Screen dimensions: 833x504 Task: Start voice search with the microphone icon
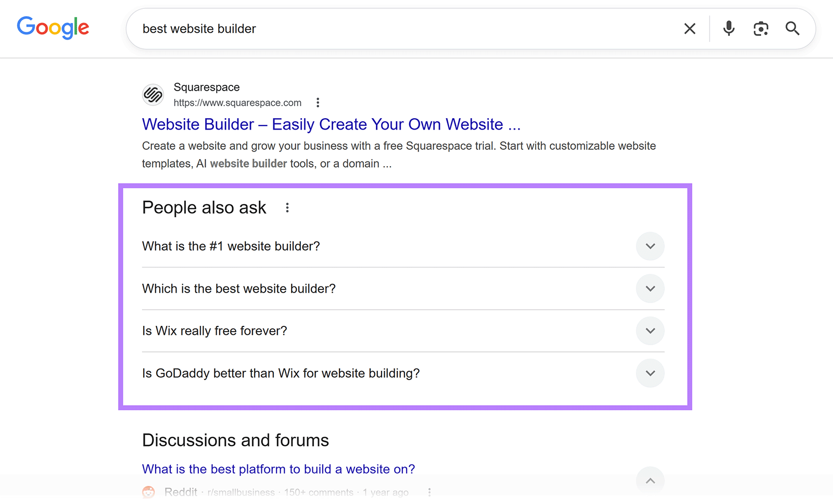(x=728, y=29)
